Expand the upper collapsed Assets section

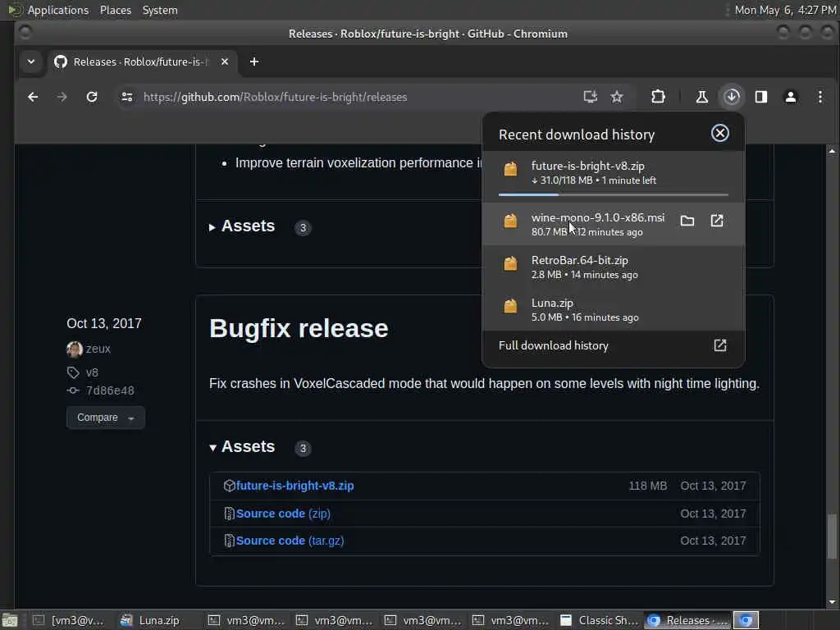[x=242, y=226]
